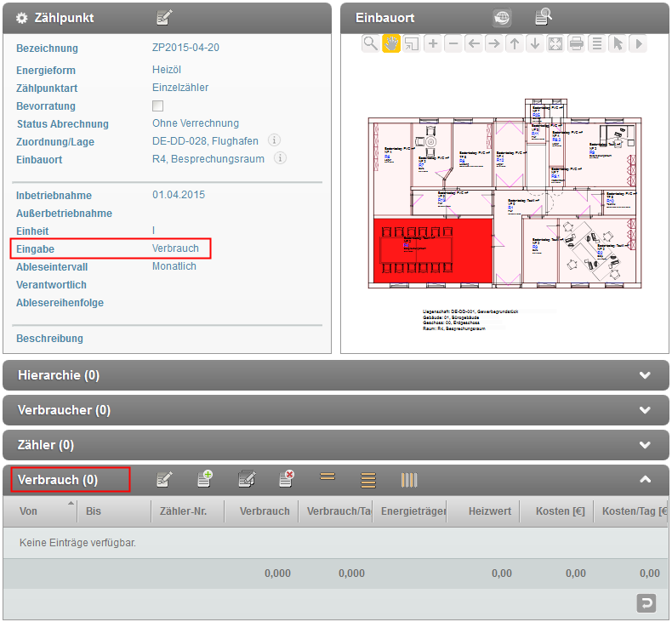The height and width of the screenshot is (622, 672).
Task: Collapse the Verbrauch (0) section
Action: click(x=645, y=480)
